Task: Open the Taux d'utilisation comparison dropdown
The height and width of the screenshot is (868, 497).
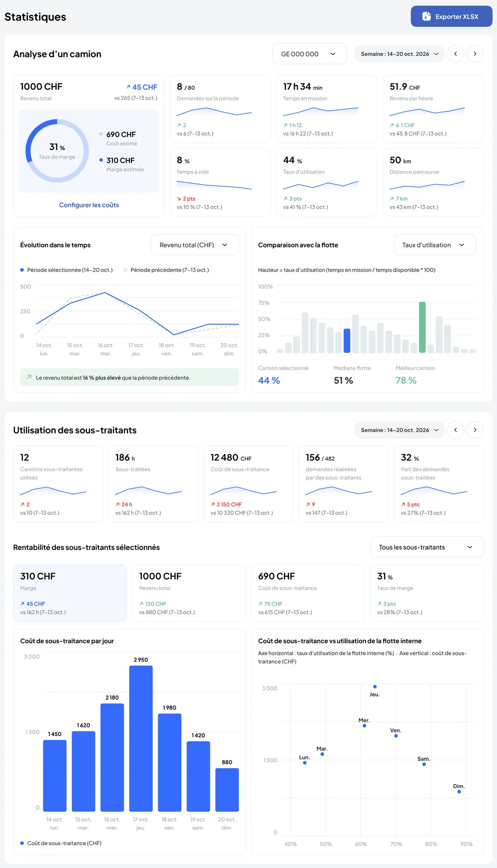Action: point(434,245)
